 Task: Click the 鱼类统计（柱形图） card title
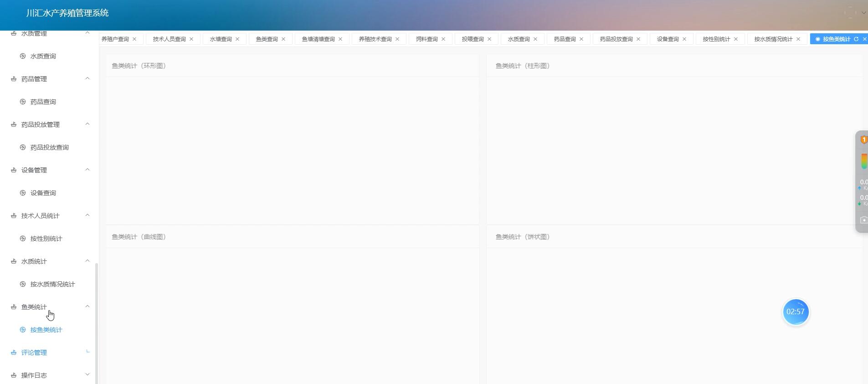[523, 66]
